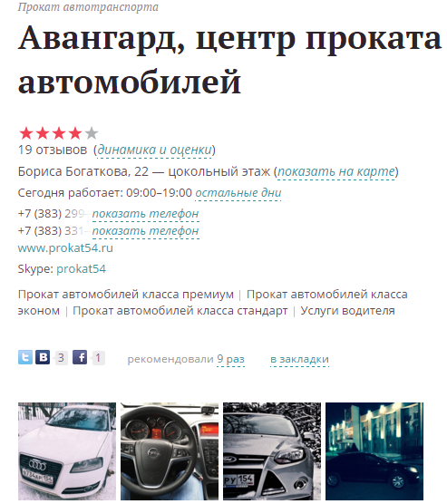Open 'показать на карте' map link
The width and height of the screenshot is (447, 504).
[x=336, y=171]
